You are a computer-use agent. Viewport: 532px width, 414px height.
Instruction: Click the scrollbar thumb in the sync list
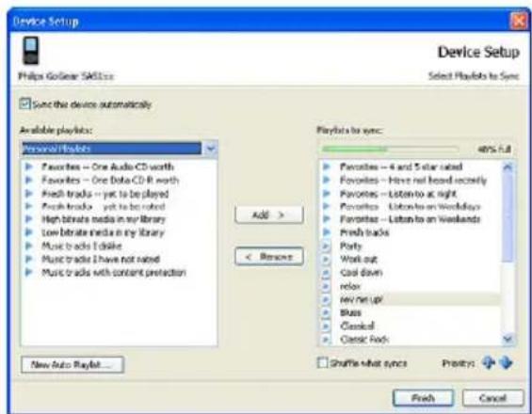click(508, 217)
